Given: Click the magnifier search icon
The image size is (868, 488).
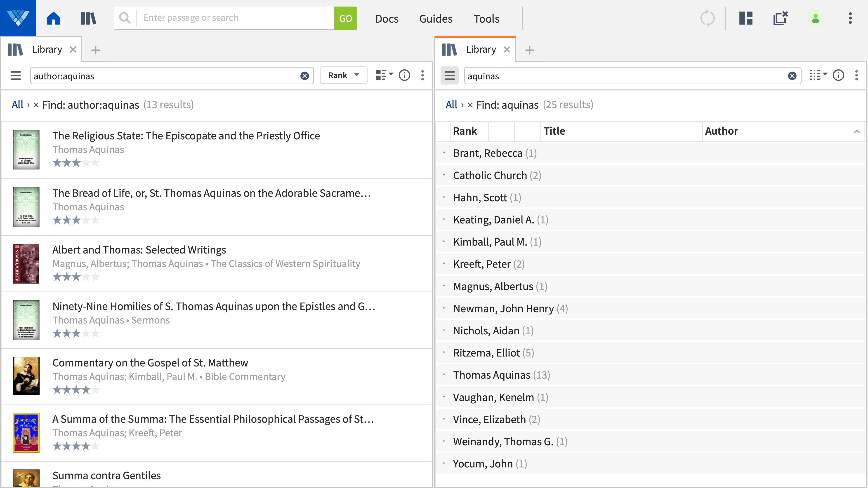Looking at the screenshot, I should 125,18.
